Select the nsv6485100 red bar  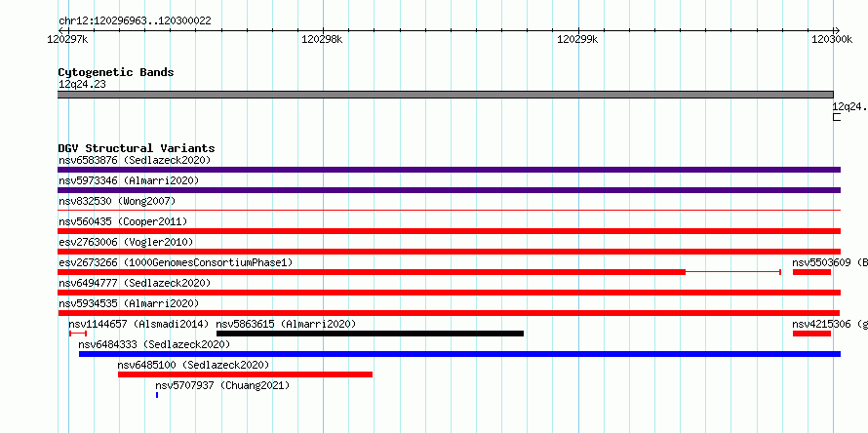coord(245,374)
